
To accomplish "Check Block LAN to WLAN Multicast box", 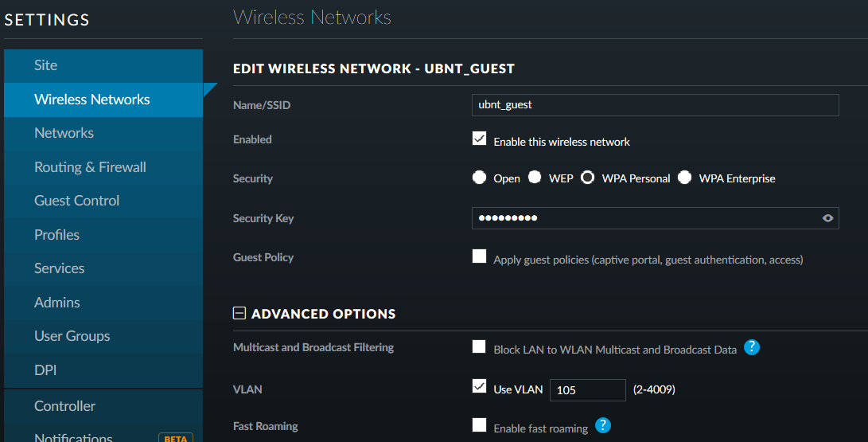I will 480,346.
